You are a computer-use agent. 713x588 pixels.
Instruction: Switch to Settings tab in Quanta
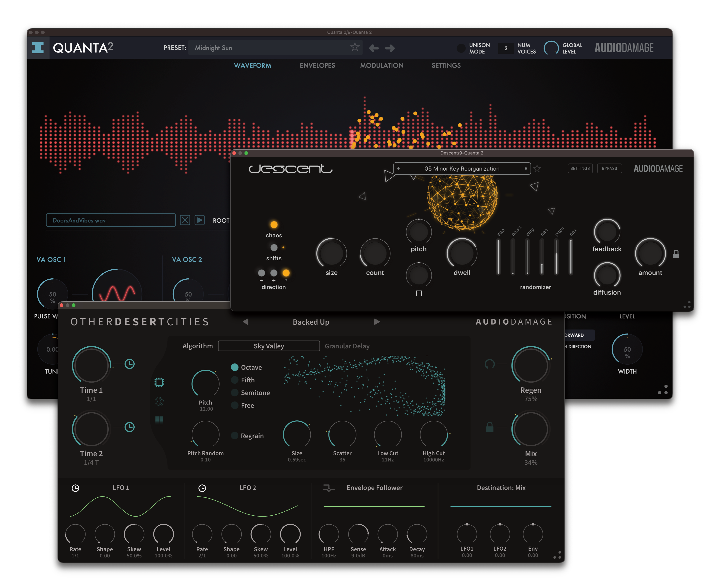[x=446, y=65]
